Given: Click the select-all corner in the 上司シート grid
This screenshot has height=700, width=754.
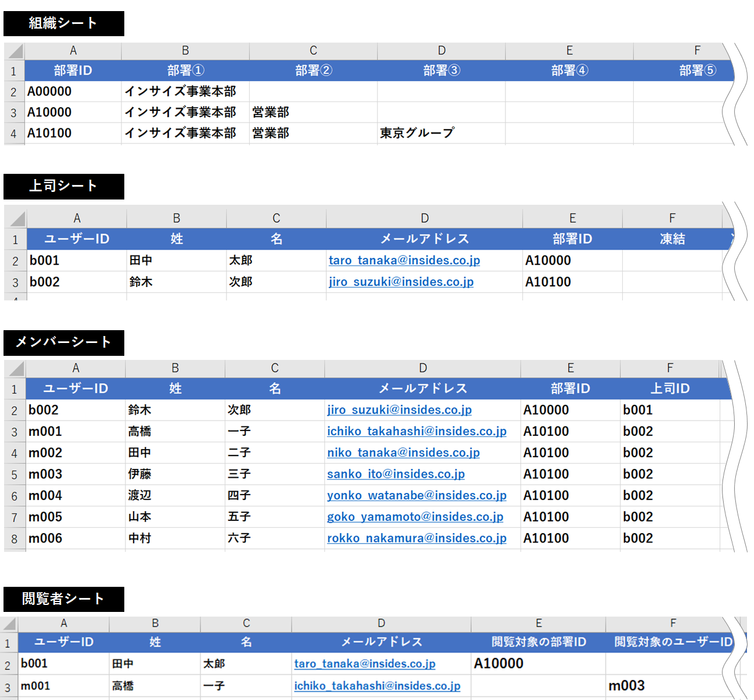Looking at the screenshot, I should coord(16,219).
